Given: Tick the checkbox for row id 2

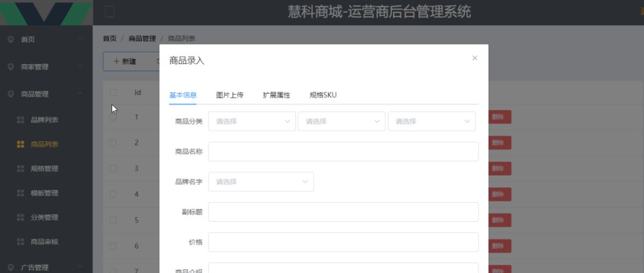Looking at the screenshot, I should pos(113,142).
